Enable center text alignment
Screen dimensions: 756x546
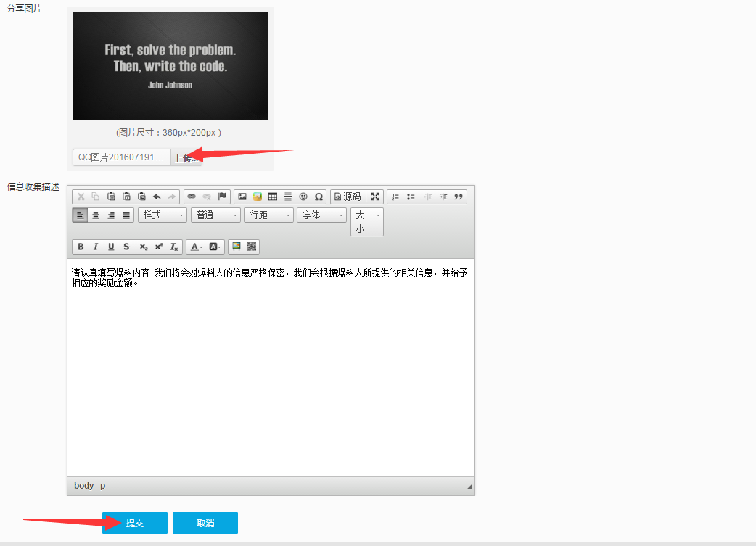click(96, 215)
